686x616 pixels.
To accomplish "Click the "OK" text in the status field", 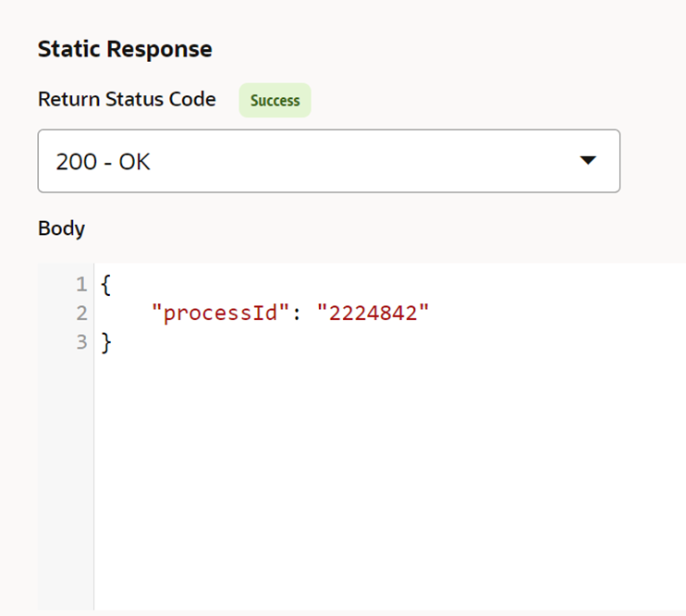I will pos(133,162).
